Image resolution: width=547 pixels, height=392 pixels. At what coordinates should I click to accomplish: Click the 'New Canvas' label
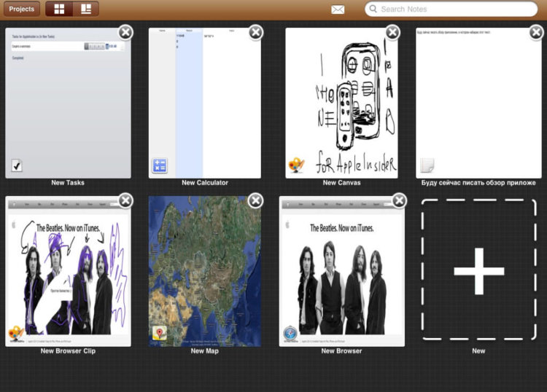(341, 183)
